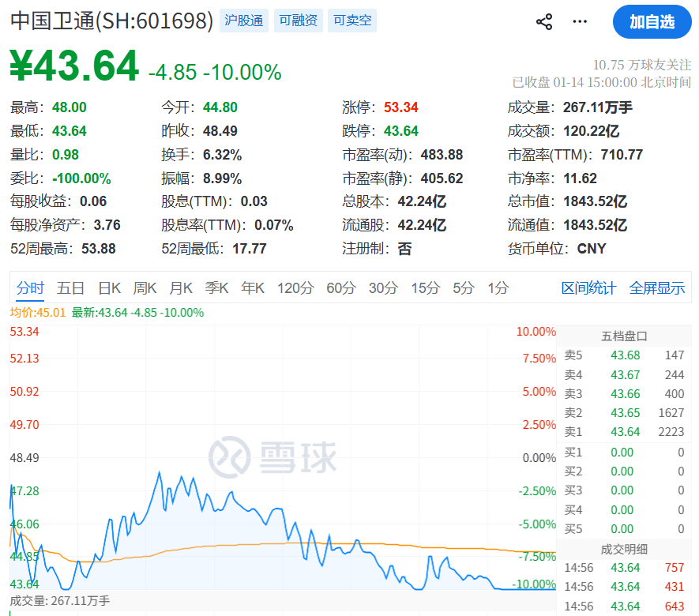Select the 月K monthly chart tab
The height and width of the screenshot is (616, 699).
coord(180,288)
